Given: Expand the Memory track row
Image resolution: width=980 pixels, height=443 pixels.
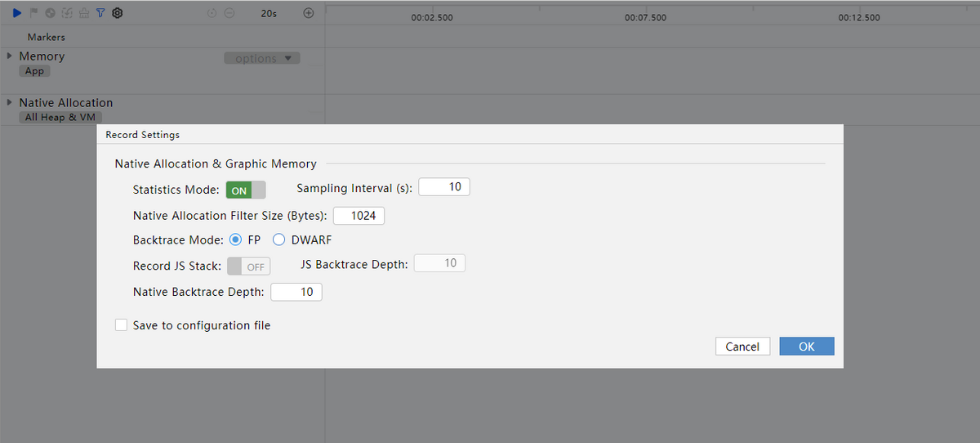Looking at the screenshot, I should [x=9, y=56].
